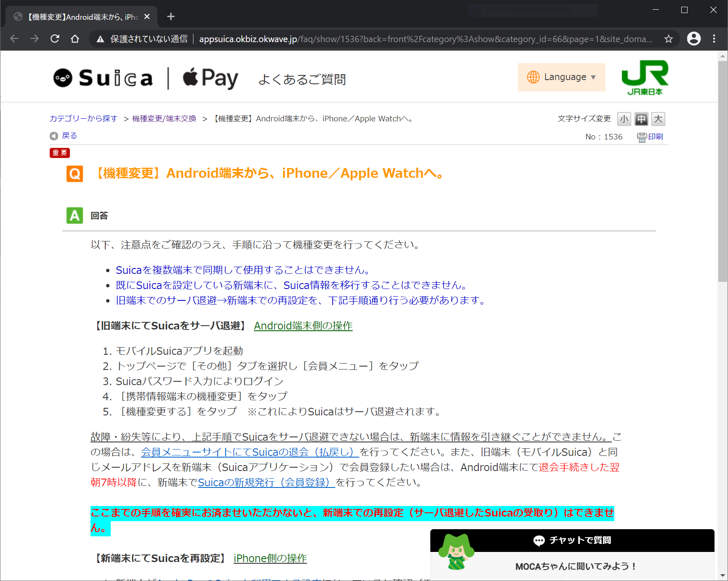Click the printer icon beside 印刷
Image resolution: width=728 pixels, height=581 pixels.
642,137
